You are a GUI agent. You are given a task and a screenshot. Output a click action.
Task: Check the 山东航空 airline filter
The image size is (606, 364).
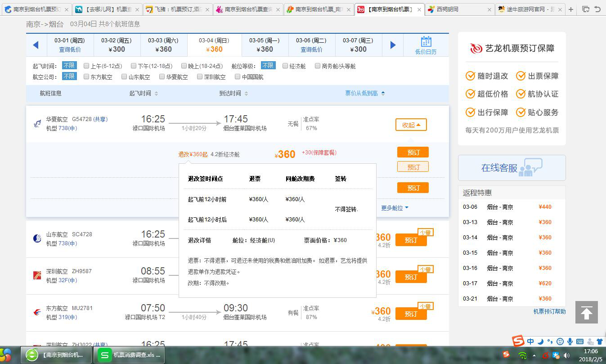[x=124, y=76]
